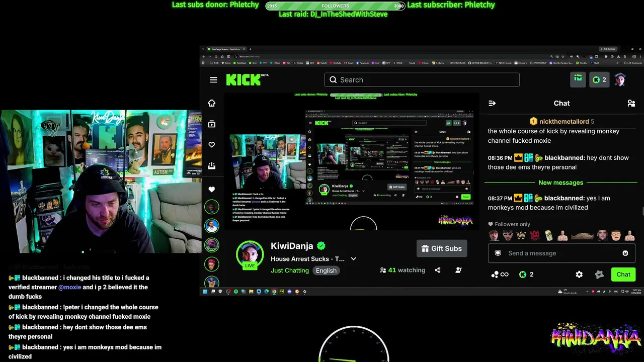Screen dimensions: 644x362
Task: Click the Send a message input field
Action: 561,253
